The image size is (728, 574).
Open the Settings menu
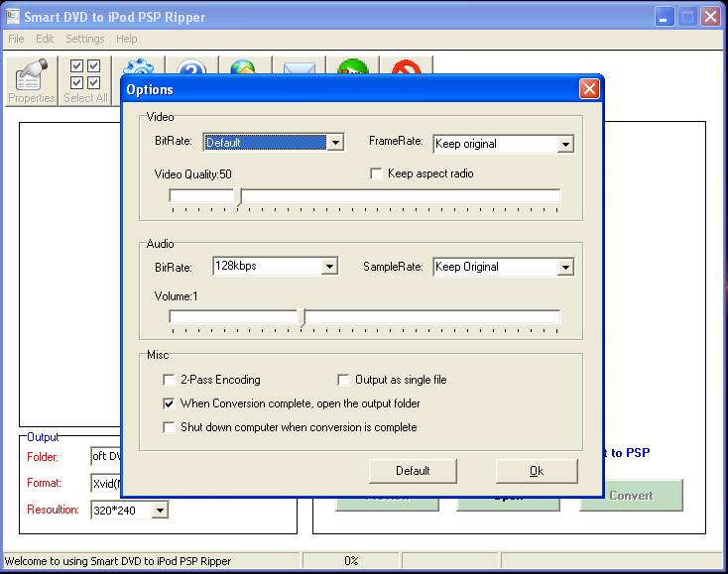(85, 39)
